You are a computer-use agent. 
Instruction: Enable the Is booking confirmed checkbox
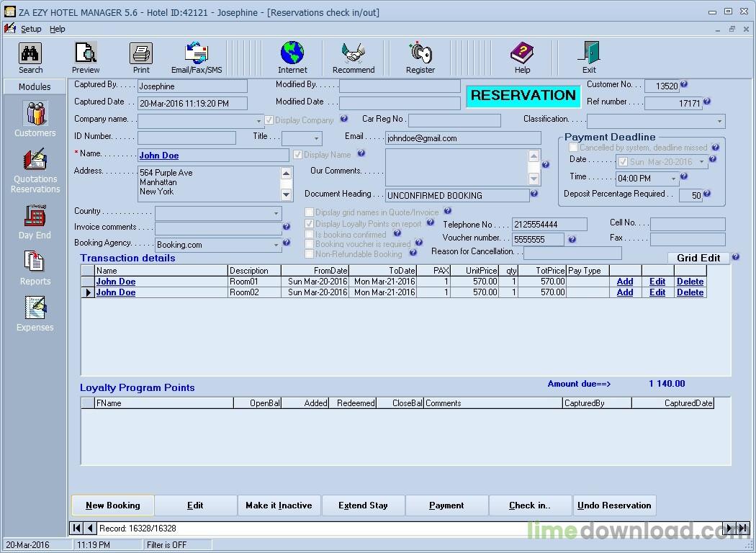pyautogui.click(x=310, y=234)
